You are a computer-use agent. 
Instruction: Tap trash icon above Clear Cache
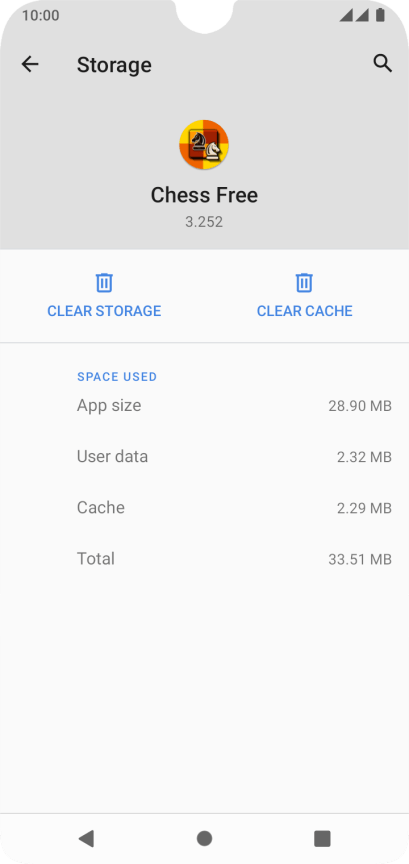(304, 283)
